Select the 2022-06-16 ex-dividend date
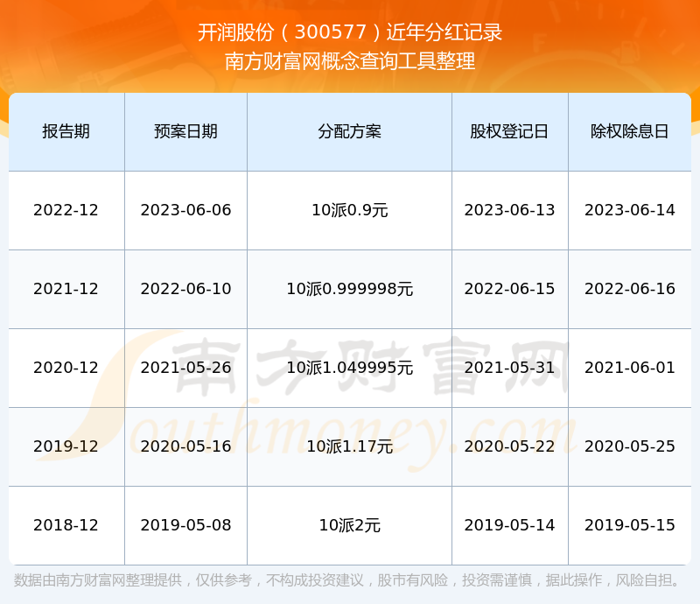Screen dimensions: 700x604 pos(629,289)
